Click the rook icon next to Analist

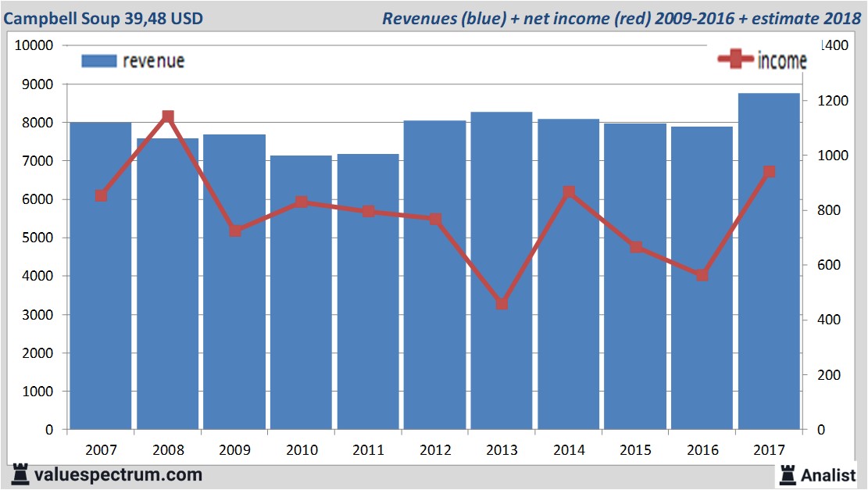[x=788, y=475]
